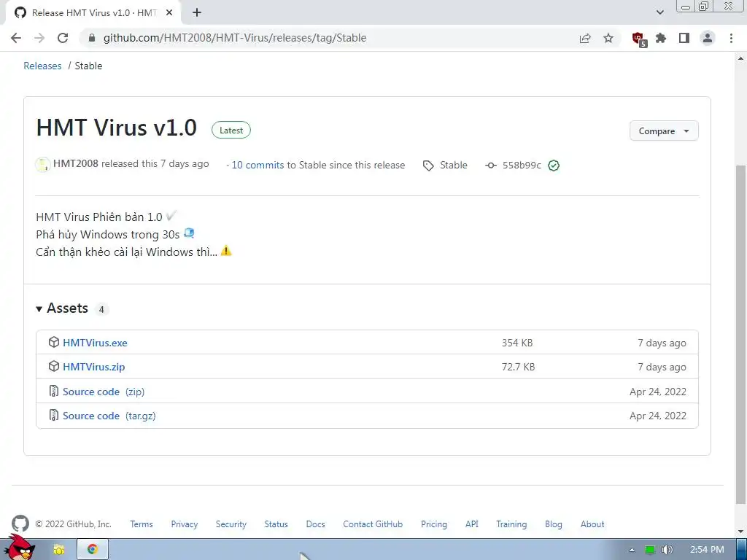Image resolution: width=747 pixels, height=560 pixels.
Task: Open the About footer link
Action: click(x=592, y=524)
